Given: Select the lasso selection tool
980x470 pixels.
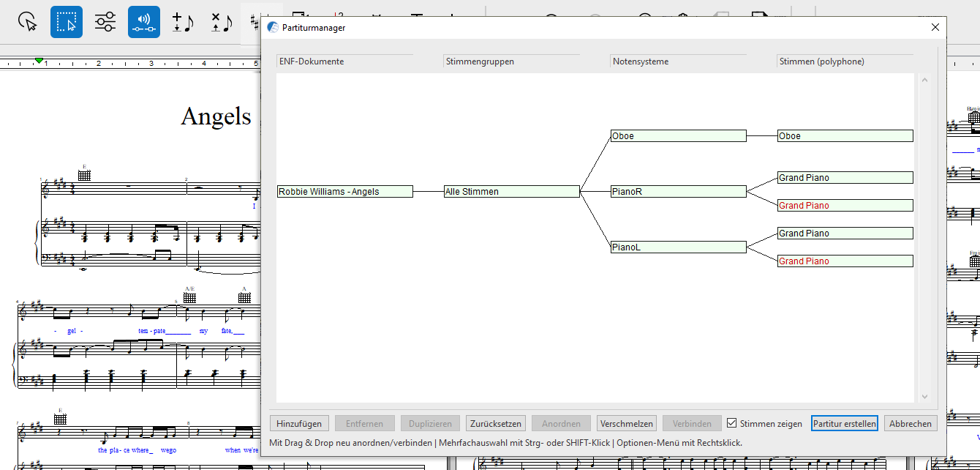Looking at the screenshot, I should (x=28, y=22).
